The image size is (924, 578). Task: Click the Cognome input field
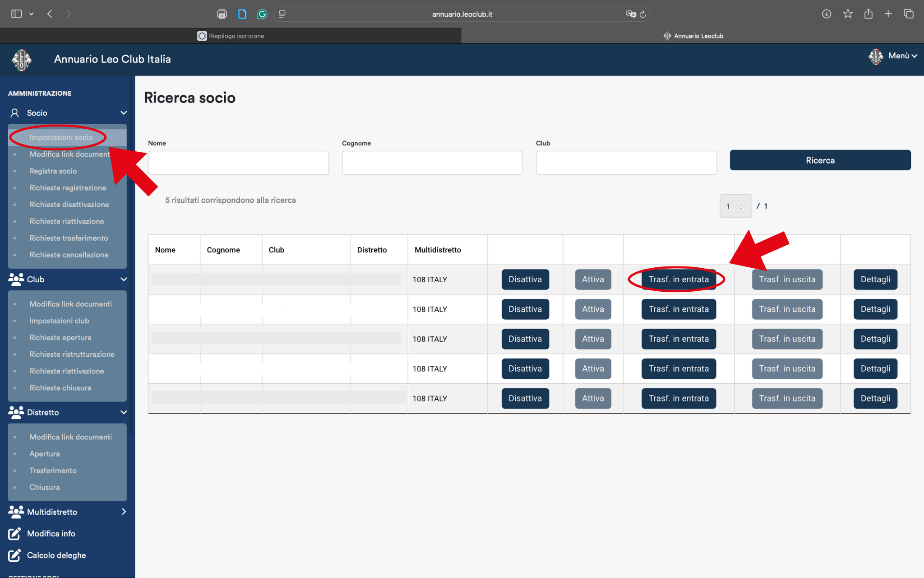(432, 163)
